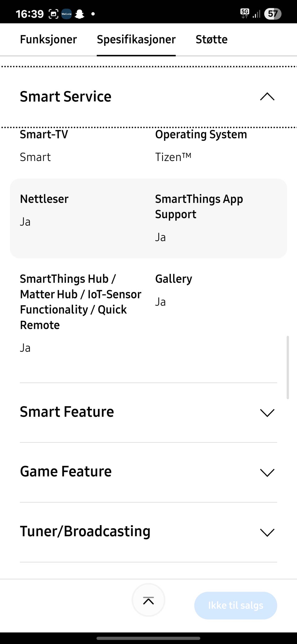Tap the Smart Service heading
The width and height of the screenshot is (297, 644).
pyautogui.click(x=66, y=97)
